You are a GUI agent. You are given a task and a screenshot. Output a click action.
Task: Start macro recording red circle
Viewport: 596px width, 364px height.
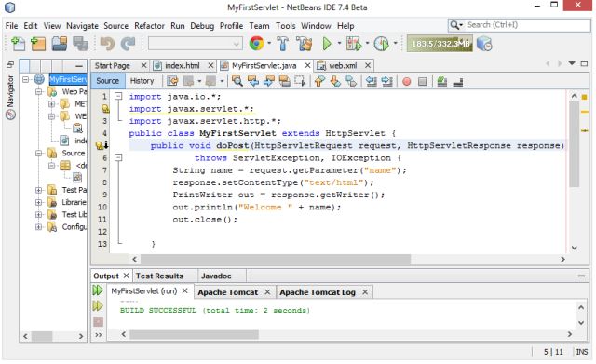point(407,81)
